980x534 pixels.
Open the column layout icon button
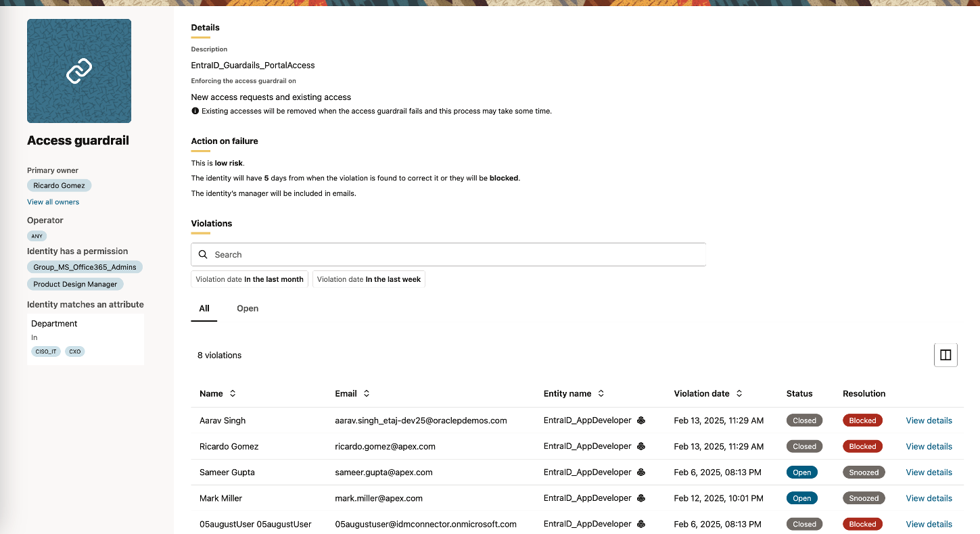click(946, 355)
